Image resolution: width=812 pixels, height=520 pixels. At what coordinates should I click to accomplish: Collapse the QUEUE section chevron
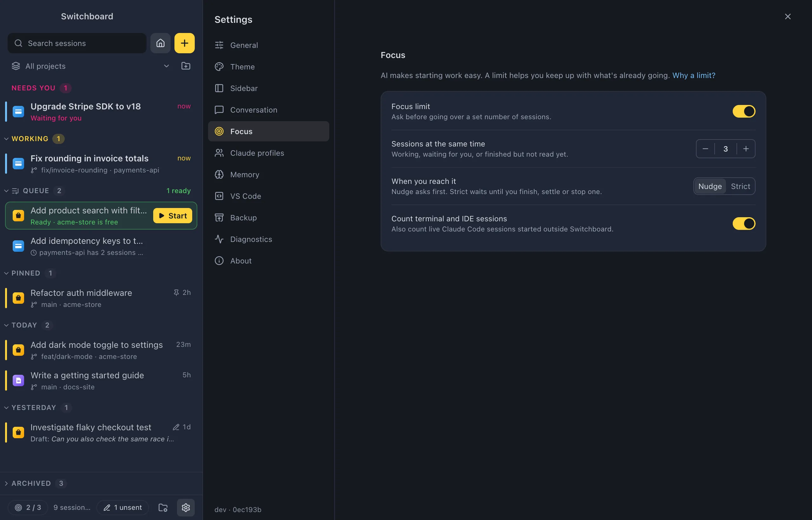(6, 191)
